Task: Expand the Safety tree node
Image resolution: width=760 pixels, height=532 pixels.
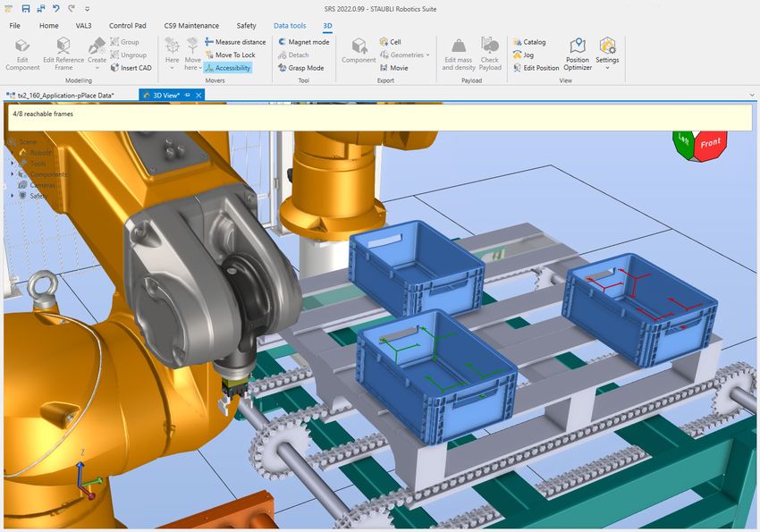Action: pos(13,195)
